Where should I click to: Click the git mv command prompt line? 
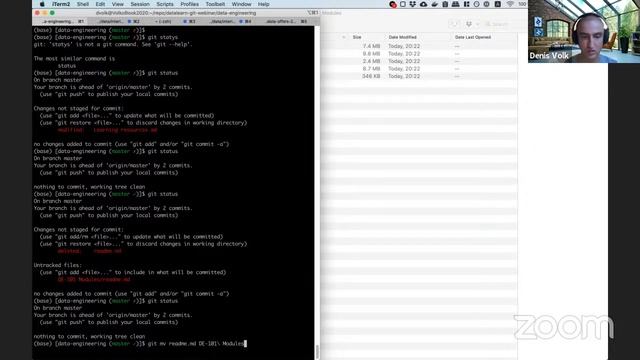(x=140, y=344)
